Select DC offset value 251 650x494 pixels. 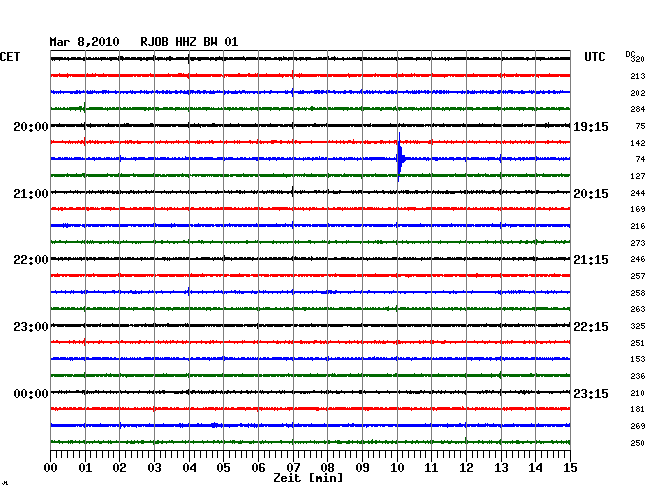[x=638, y=343]
